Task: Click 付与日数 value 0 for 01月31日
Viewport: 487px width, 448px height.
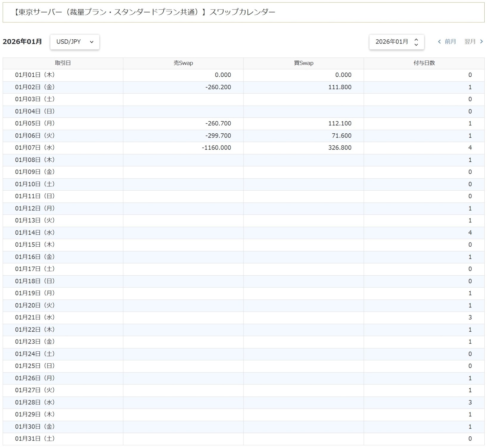Action: [x=470, y=439]
